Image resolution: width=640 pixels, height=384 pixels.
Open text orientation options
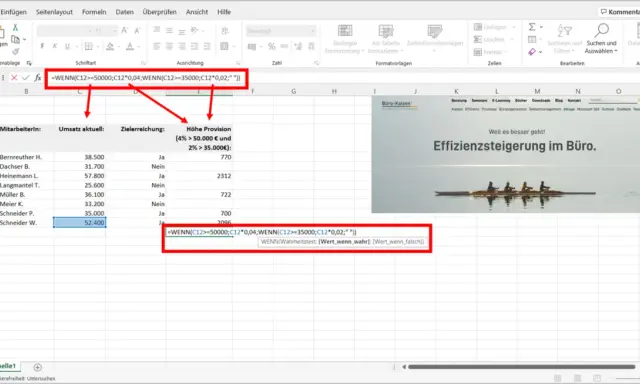click(x=195, y=30)
